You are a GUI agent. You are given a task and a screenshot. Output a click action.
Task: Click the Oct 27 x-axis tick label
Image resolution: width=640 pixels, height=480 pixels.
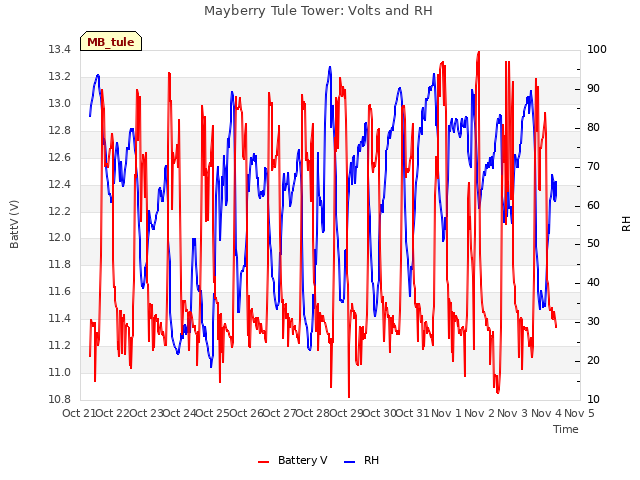click(279, 413)
